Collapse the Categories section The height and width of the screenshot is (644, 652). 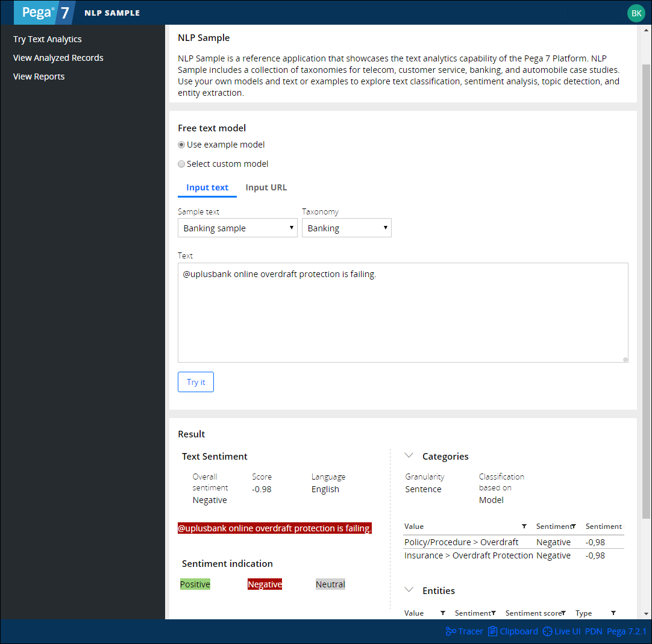(409, 456)
